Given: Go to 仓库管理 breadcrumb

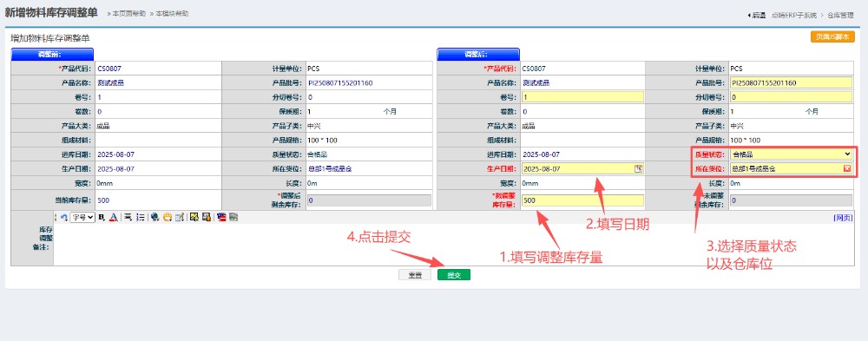Looking at the screenshot, I should pos(841,16).
